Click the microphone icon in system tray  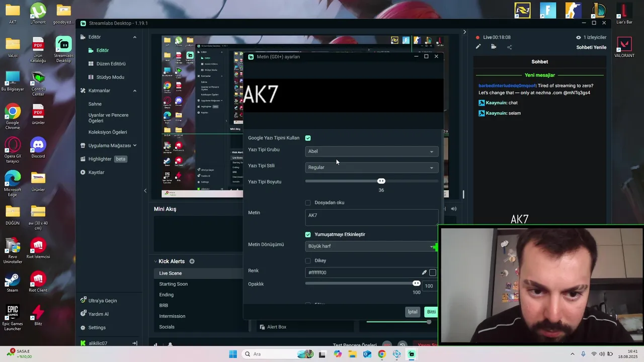pyautogui.click(x=583, y=354)
